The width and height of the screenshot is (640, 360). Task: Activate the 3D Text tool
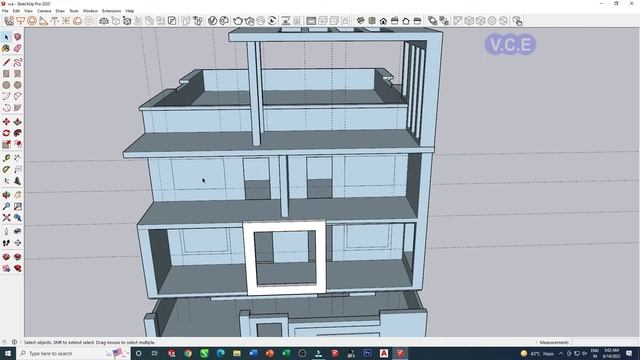coord(18,181)
